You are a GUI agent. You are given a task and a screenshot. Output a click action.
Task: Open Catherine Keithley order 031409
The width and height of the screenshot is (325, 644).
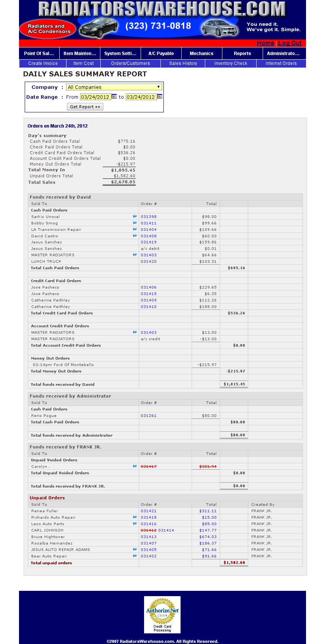tap(149, 300)
